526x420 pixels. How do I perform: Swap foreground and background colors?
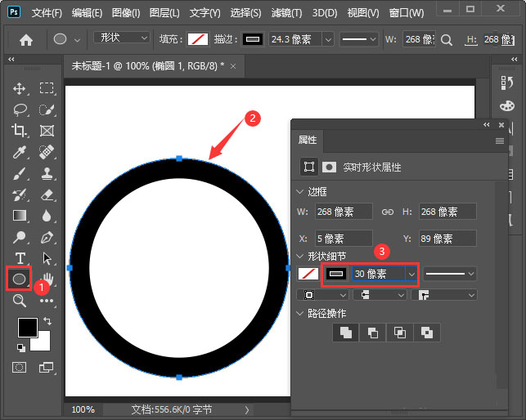click(47, 321)
